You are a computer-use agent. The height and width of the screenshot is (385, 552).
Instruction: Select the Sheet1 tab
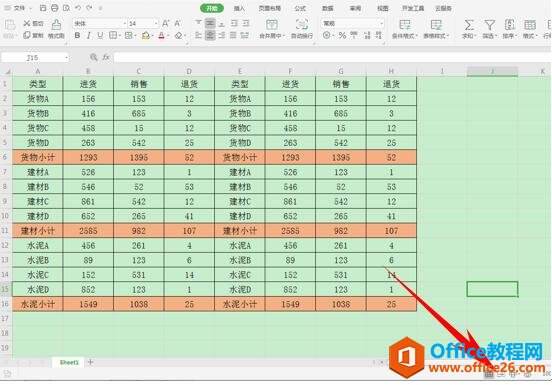coord(69,362)
